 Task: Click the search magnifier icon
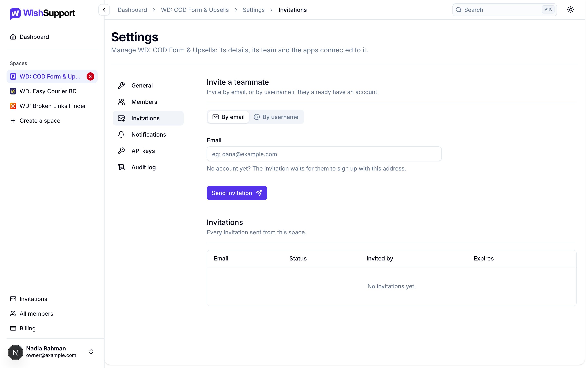coord(459,10)
